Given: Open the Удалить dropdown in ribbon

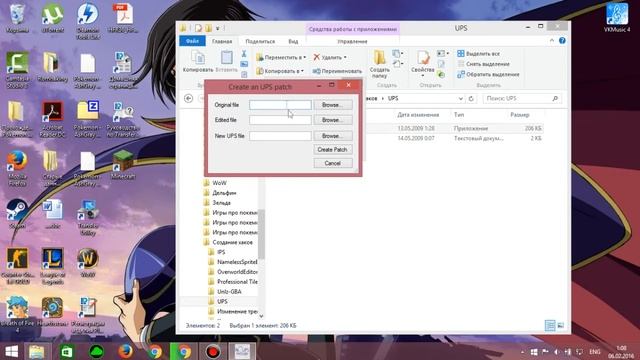Looking at the screenshot, I should (330, 58).
